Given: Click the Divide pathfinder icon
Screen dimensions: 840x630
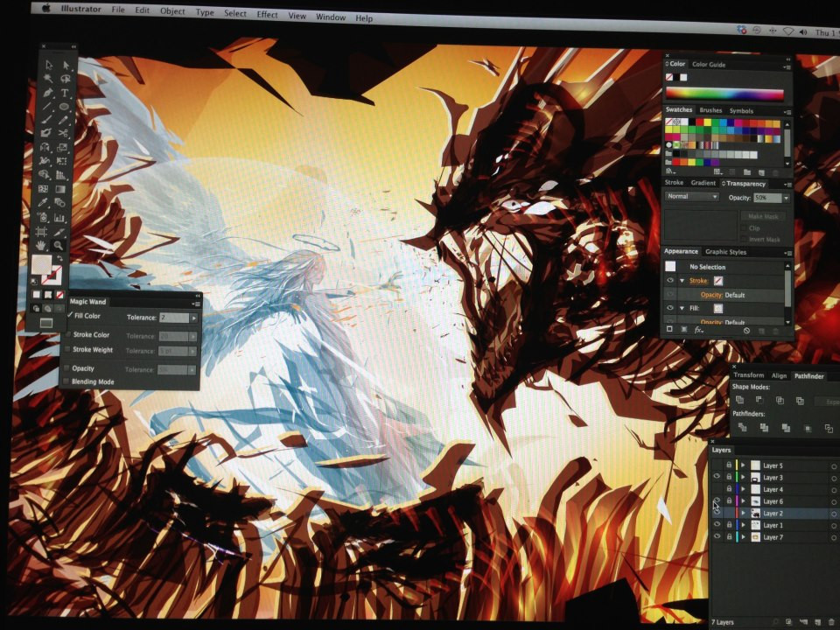Looking at the screenshot, I should (x=743, y=427).
